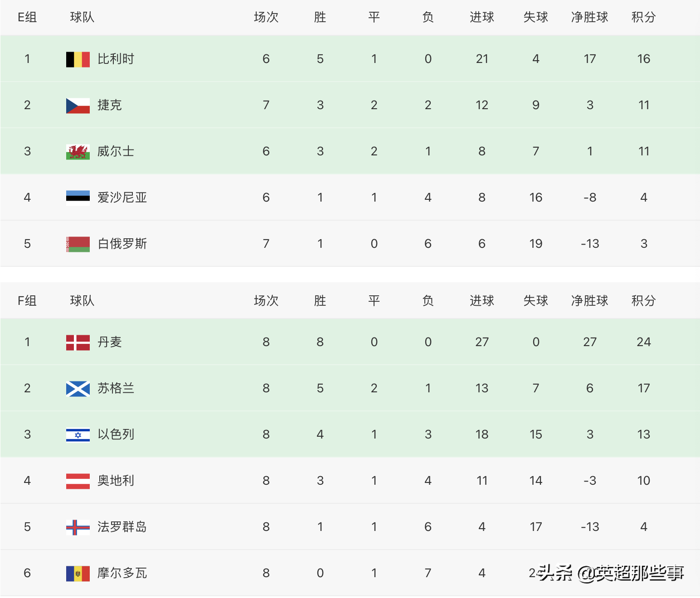Select the 丹麦 row points value 24
Screen dimensions: 700x598
pyautogui.click(x=644, y=342)
